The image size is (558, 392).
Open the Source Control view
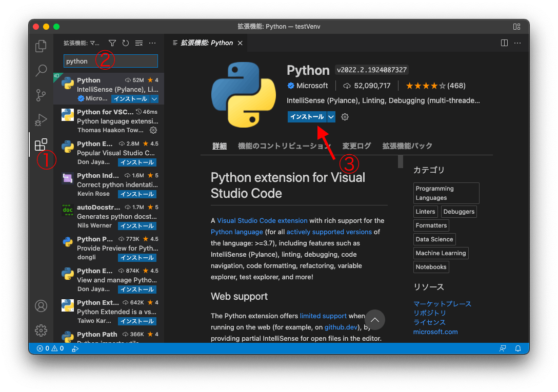coord(41,95)
